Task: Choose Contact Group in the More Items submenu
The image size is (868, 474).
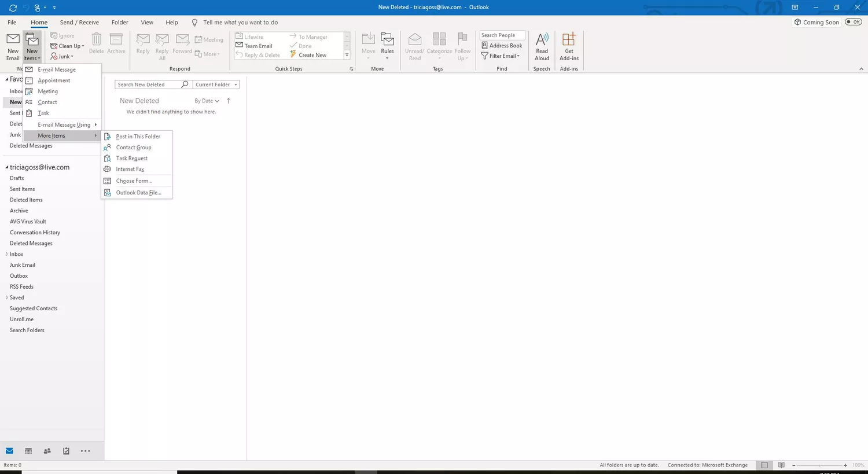Action: click(x=137, y=147)
